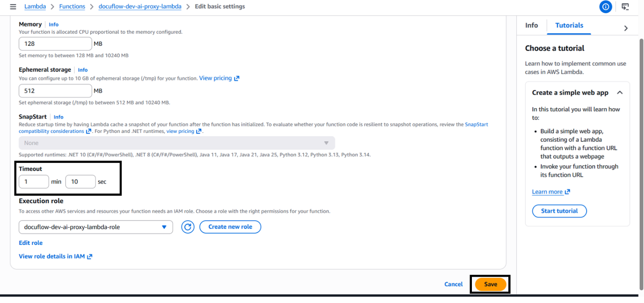
Task: Collapse the Create a simple web app section
Action: coord(620,93)
